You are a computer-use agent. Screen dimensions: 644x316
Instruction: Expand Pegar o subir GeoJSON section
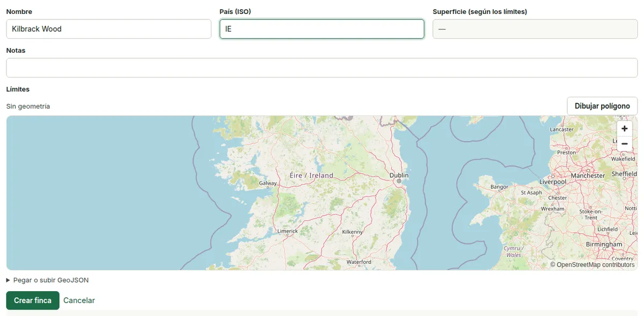pos(47,280)
